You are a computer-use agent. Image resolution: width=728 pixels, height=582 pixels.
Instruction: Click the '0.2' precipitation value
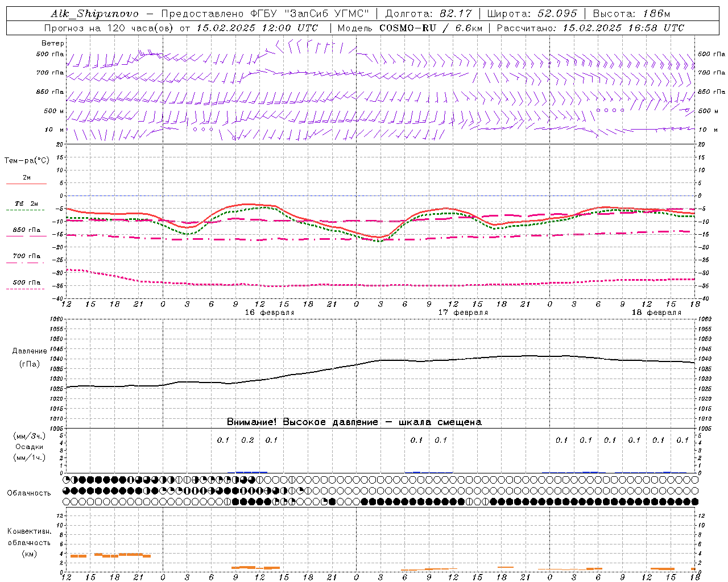(247, 440)
